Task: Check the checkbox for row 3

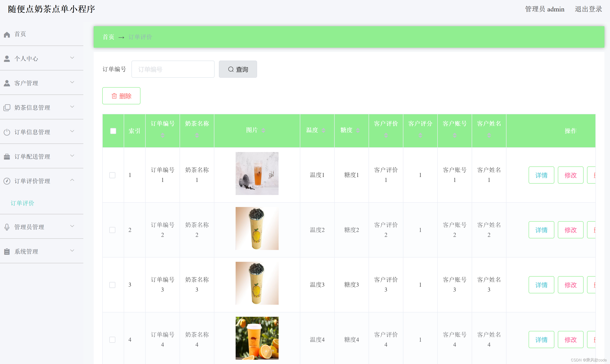Action: pos(112,285)
